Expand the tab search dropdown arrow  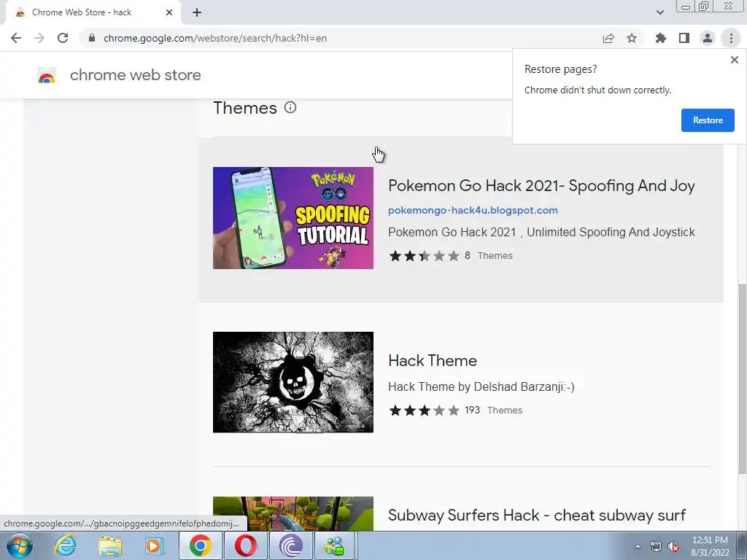pyautogui.click(x=659, y=12)
